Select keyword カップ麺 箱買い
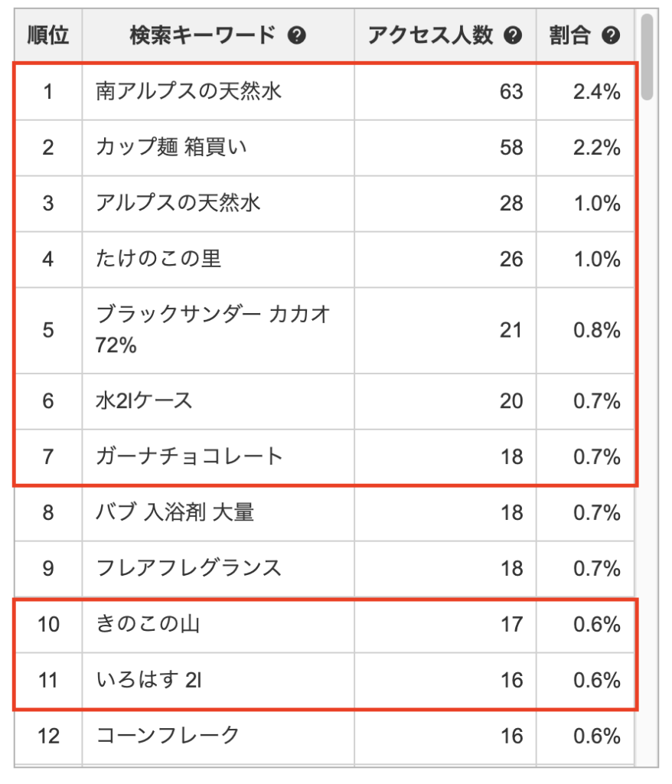The height and width of the screenshot is (784, 672). pos(171,147)
